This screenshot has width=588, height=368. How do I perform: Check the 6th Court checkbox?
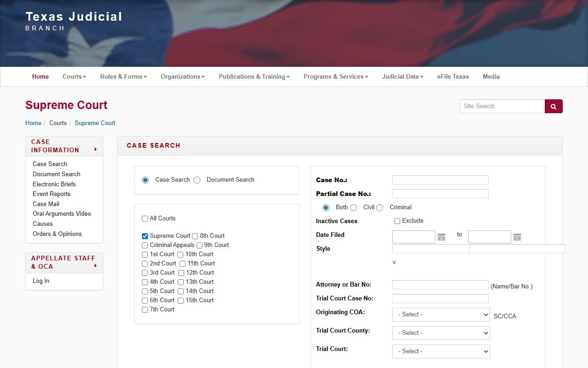(x=145, y=300)
